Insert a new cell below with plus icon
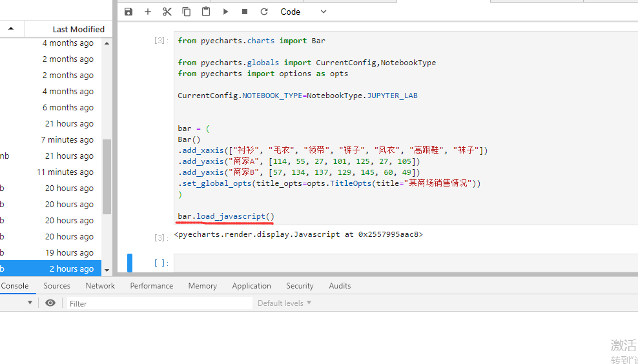 [148, 12]
